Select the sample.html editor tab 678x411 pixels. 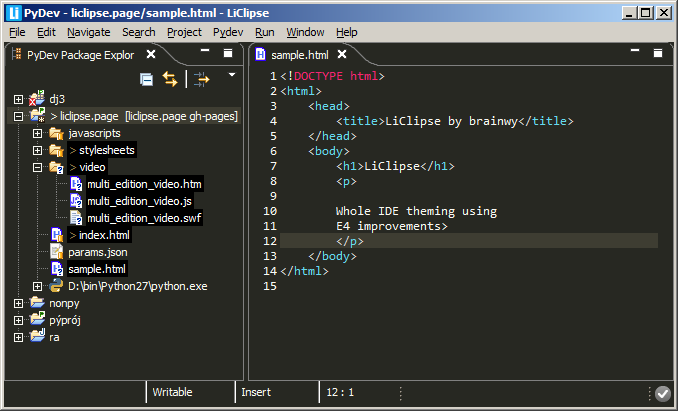tap(300, 55)
